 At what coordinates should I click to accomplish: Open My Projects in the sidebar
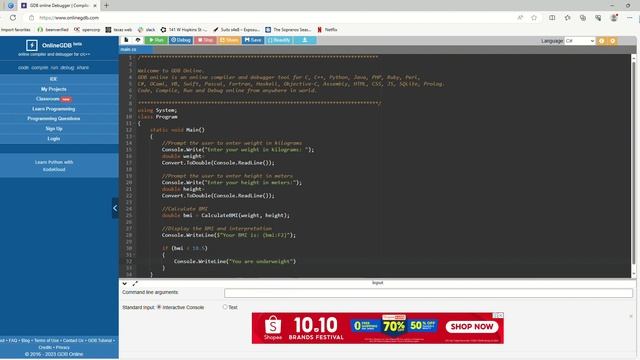(53, 89)
